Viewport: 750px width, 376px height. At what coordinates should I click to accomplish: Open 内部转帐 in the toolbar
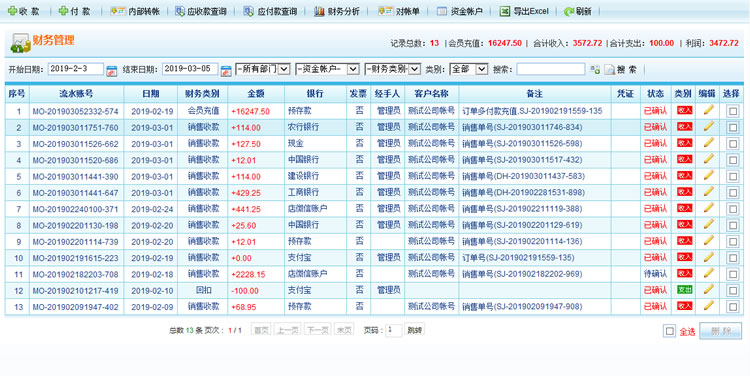point(135,11)
